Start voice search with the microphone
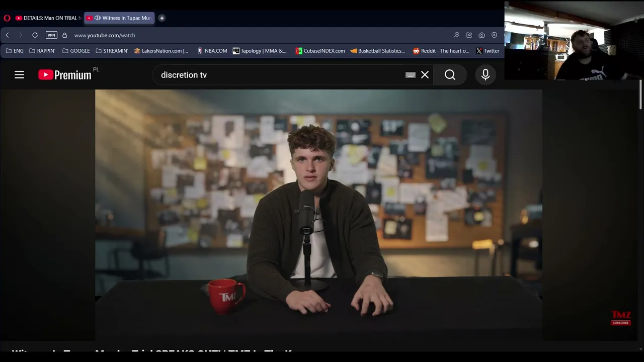Image resolution: width=644 pixels, height=362 pixels. [486, 75]
